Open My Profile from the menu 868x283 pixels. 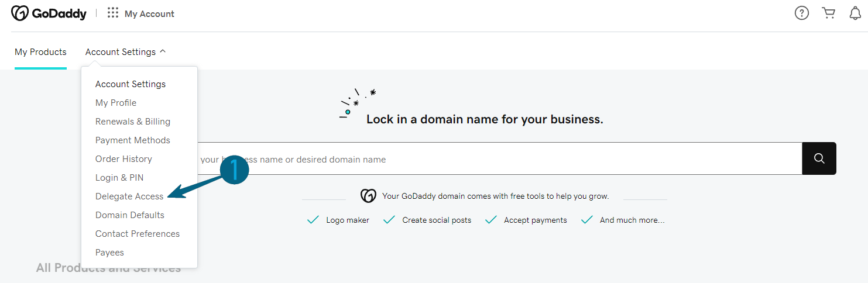[x=116, y=103]
